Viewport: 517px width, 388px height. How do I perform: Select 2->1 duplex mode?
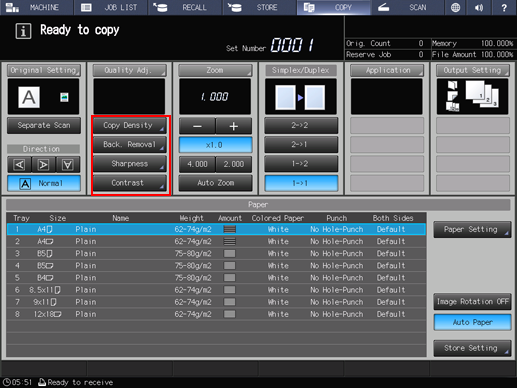coord(301,145)
